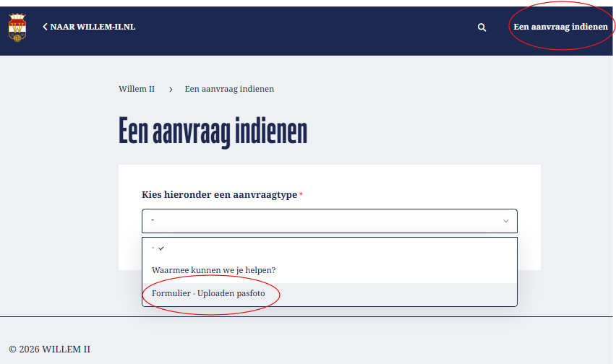Select the blank dash option

click(x=330, y=248)
